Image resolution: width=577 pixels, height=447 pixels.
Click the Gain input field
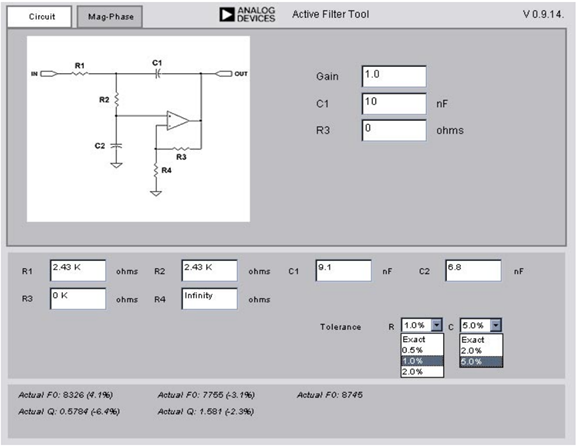(x=394, y=77)
